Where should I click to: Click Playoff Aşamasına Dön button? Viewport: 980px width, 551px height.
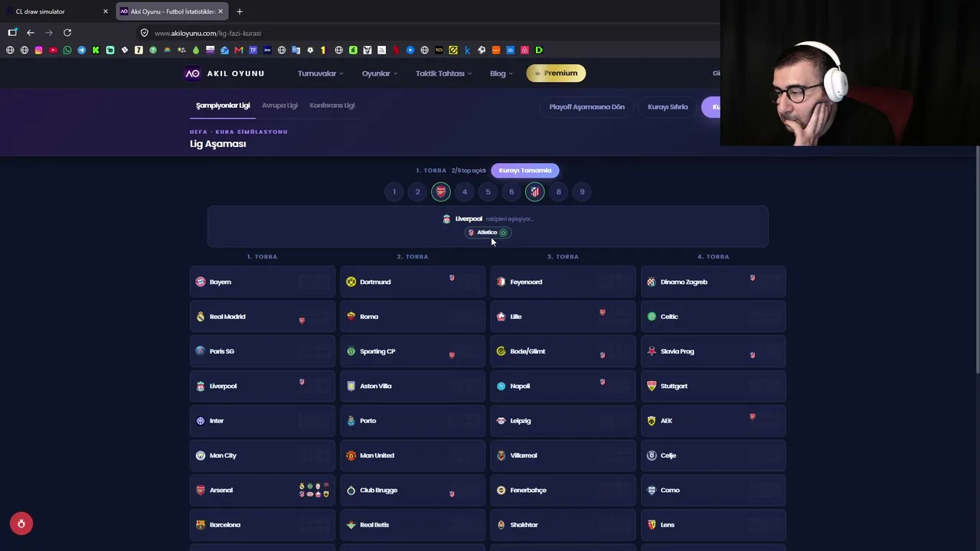pos(586,107)
